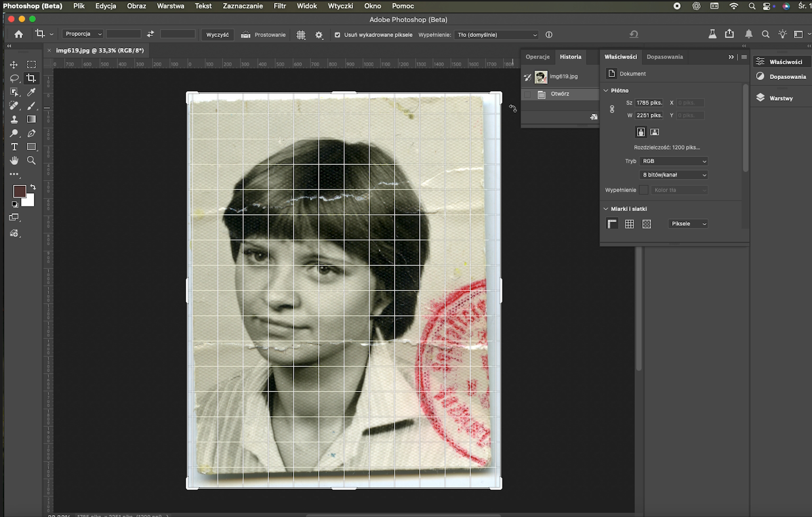Toggle Usuń wykadrowane piksele checkbox
812x517 pixels.
click(337, 35)
